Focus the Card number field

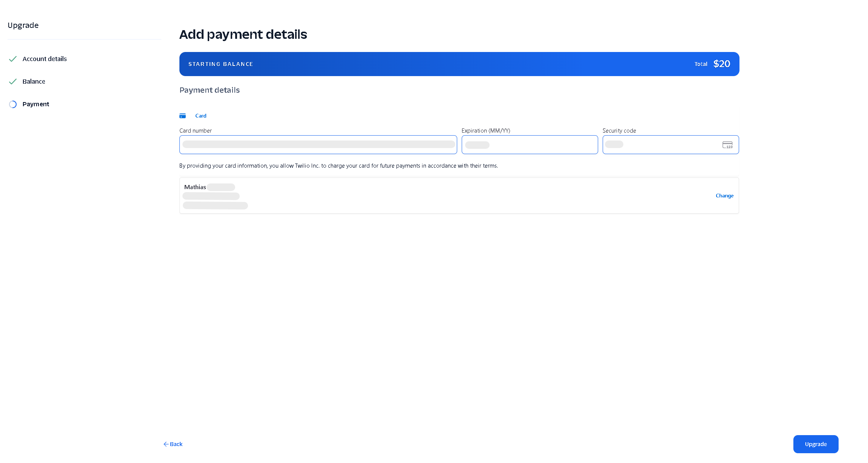(x=318, y=145)
